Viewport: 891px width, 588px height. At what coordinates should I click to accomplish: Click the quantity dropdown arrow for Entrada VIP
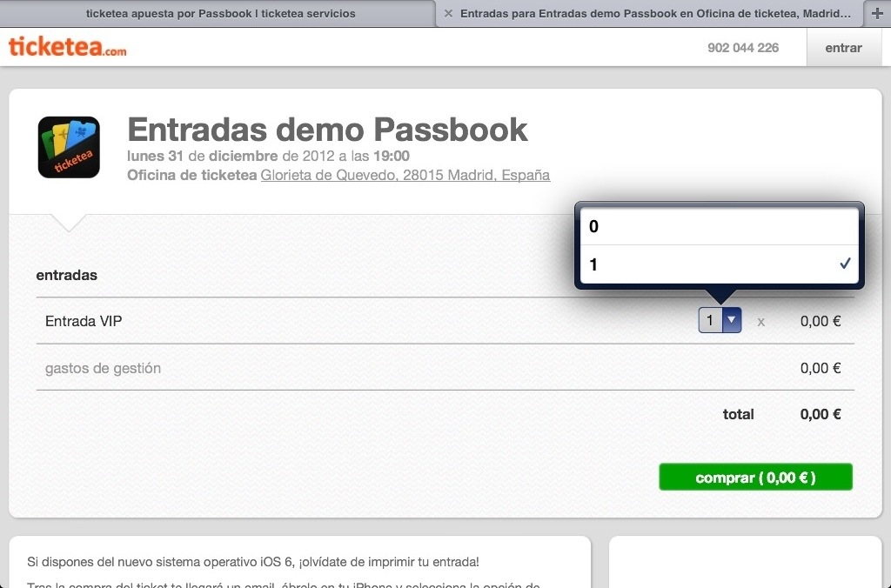click(731, 321)
